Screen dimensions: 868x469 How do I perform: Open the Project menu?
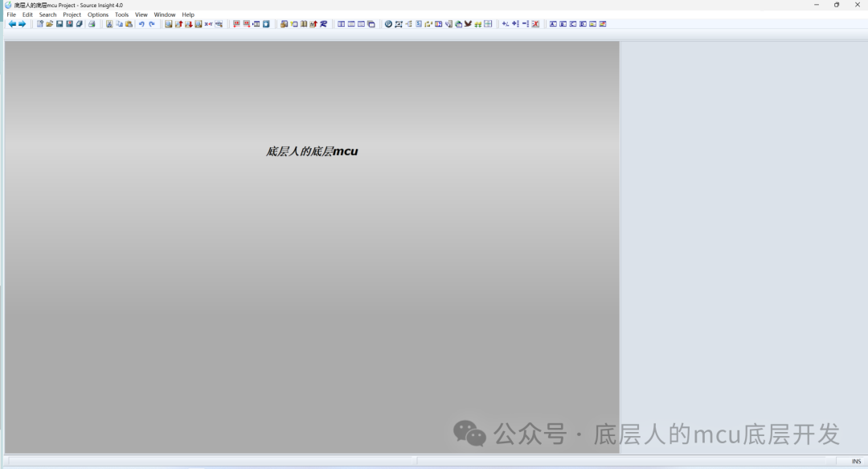(x=72, y=14)
